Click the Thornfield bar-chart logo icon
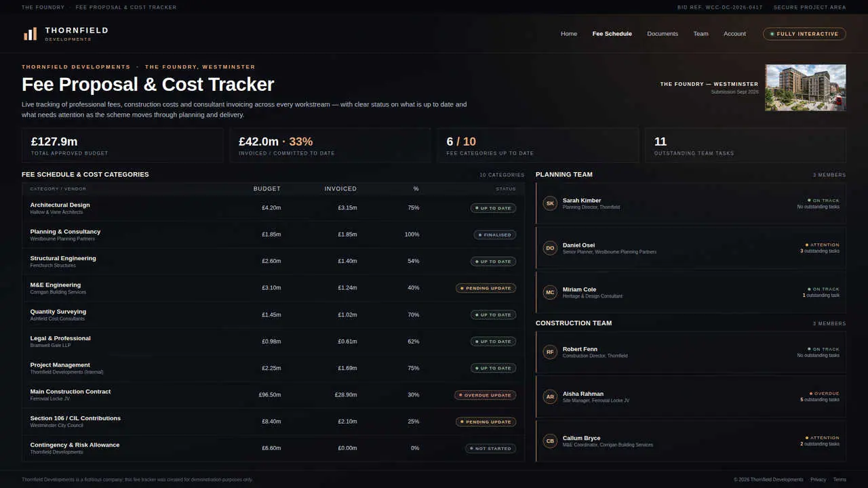Viewport: 868px width, 488px height. pyautogui.click(x=30, y=34)
